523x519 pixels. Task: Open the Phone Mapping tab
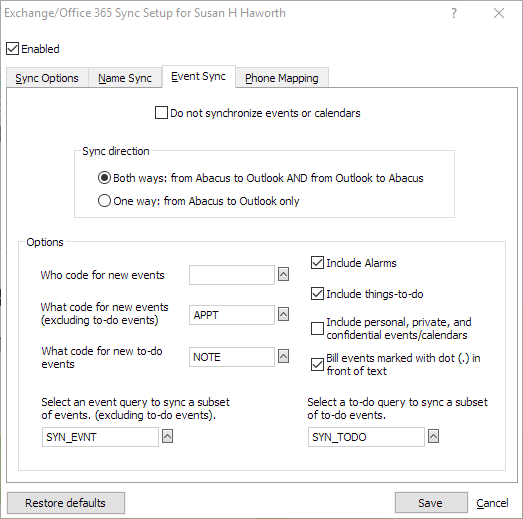coord(282,78)
